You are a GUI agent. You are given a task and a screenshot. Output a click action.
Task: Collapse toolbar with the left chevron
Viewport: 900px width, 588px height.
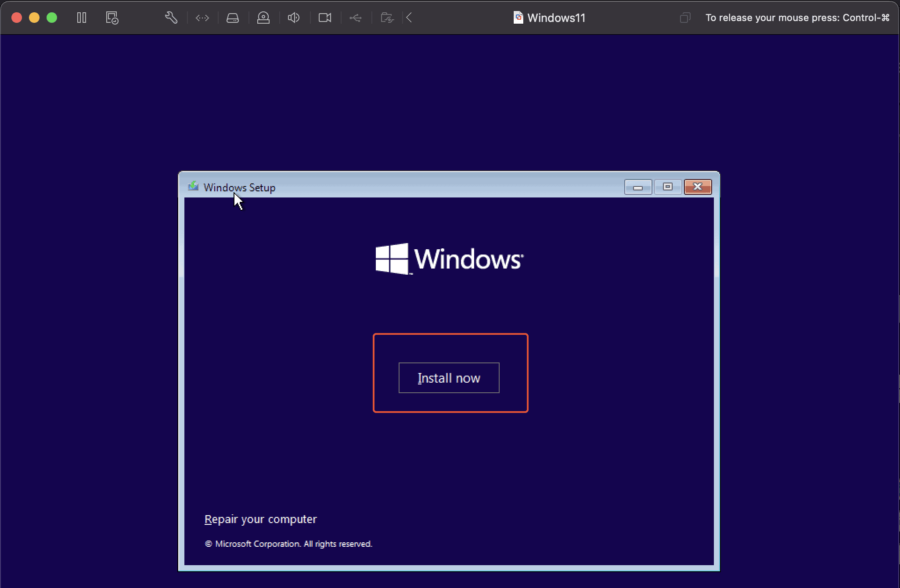point(409,18)
